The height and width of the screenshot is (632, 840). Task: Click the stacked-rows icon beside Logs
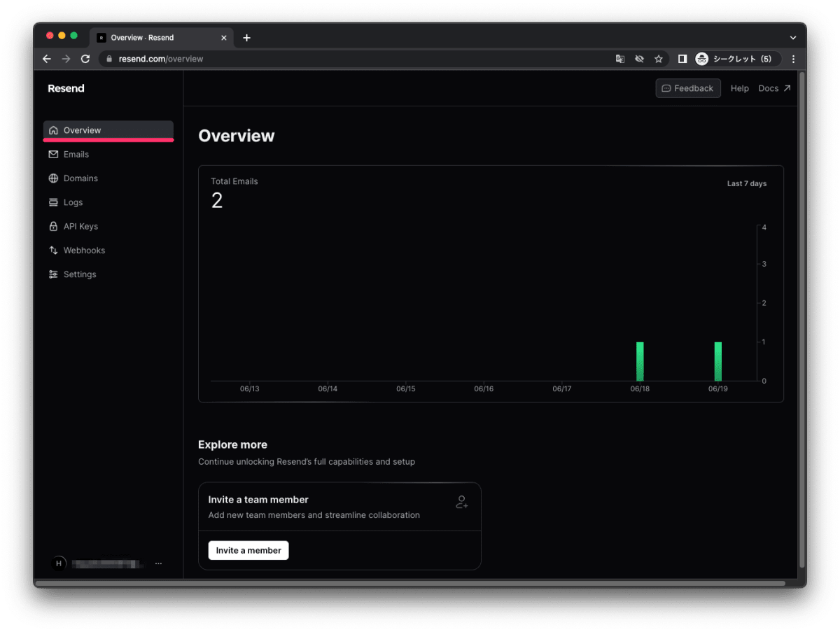click(x=53, y=202)
